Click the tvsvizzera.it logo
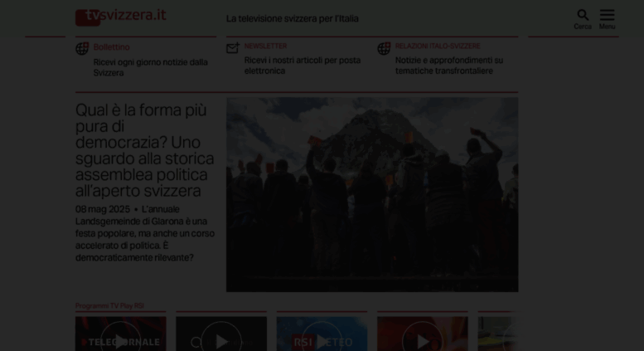644x351 pixels. coord(121,17)
